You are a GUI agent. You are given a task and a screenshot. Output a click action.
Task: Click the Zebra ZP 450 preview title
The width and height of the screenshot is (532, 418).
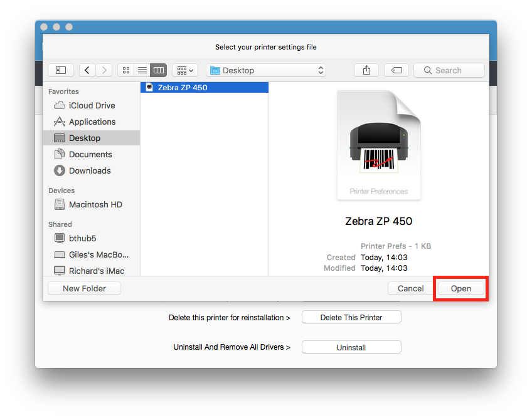pyautogui.click(x=379, y=221)
